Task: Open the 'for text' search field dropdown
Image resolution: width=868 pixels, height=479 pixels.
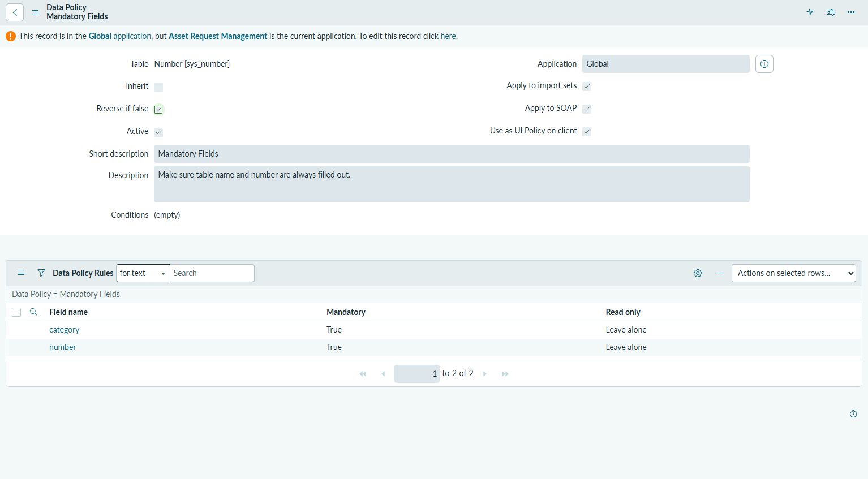Action: tap(143, 273)
